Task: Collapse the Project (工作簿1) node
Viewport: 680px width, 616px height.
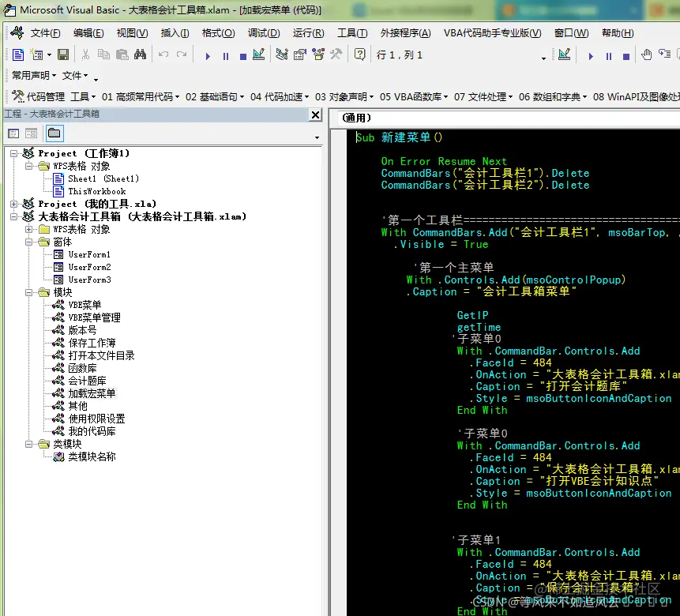Action: coord(14,153)
